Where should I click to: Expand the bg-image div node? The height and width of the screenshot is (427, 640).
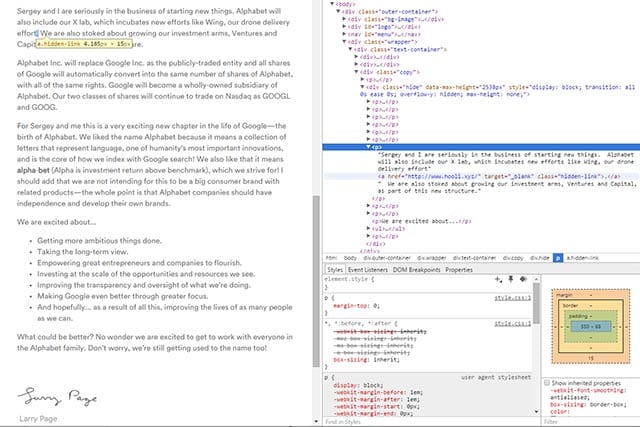point(344,19)
